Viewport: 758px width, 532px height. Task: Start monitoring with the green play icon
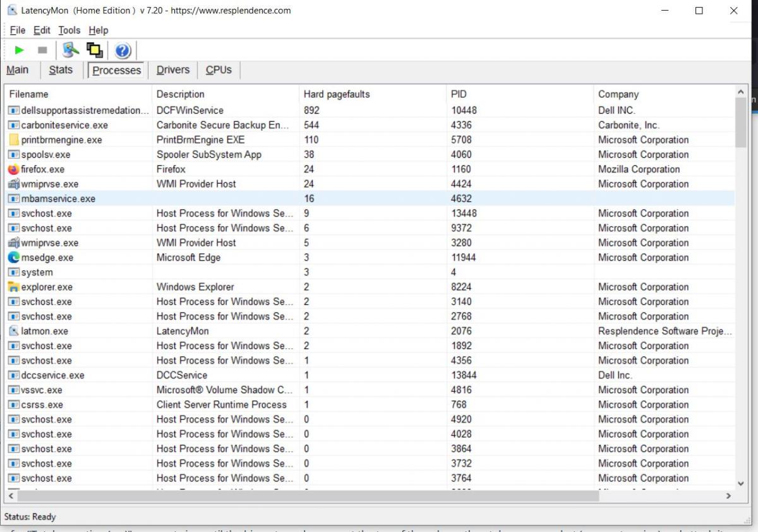pyautogui.click(x=20, y=50)
